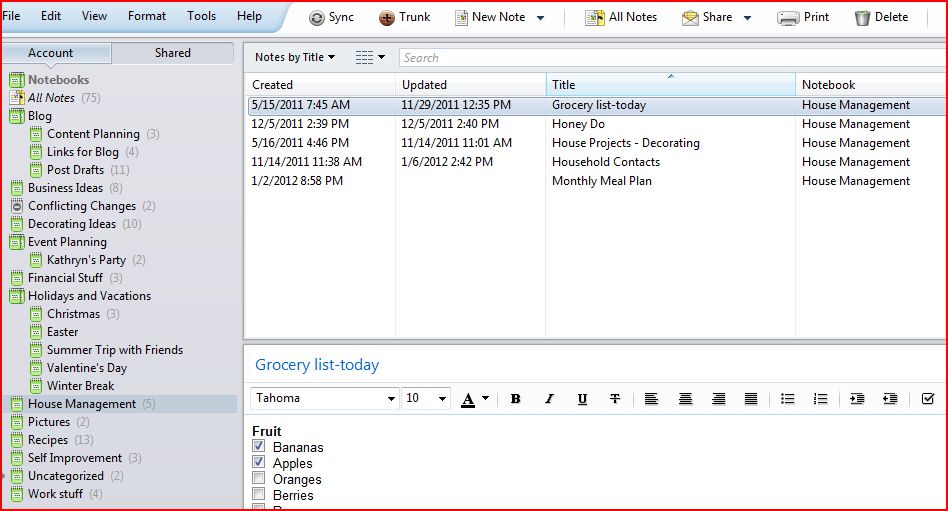948x511 pixels.
Task: Open the Format menu
Action: [147, 16]
